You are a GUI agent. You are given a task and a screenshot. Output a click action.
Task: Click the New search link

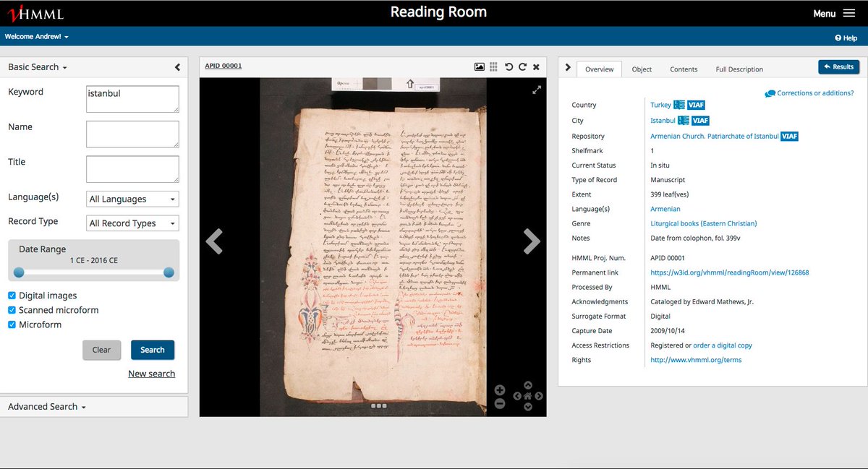152,374
